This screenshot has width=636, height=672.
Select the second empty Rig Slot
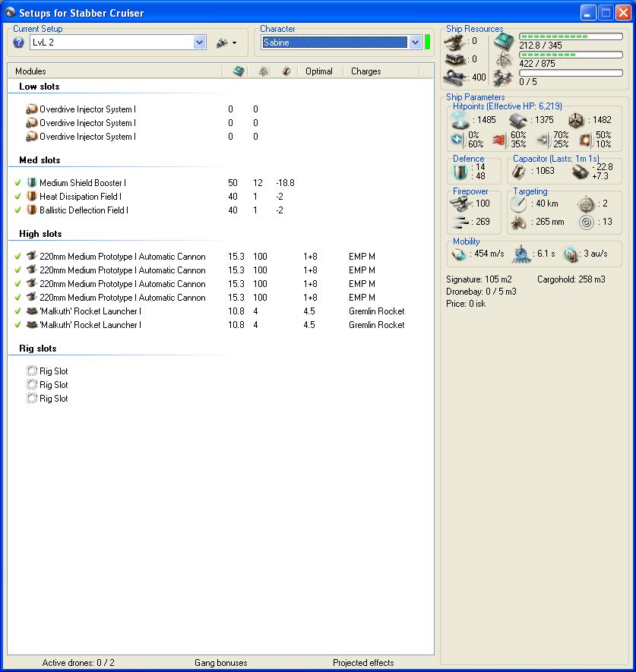47,385
